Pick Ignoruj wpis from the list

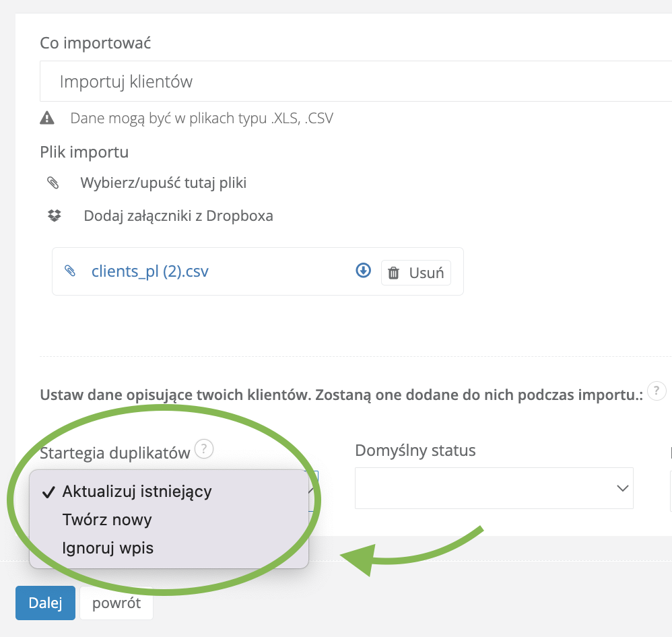(108, 548)
